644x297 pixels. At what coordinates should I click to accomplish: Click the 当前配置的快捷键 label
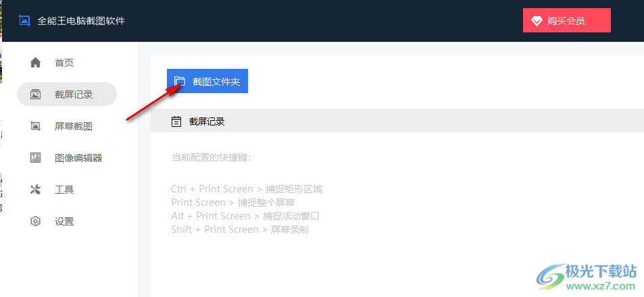coord(211,157)
